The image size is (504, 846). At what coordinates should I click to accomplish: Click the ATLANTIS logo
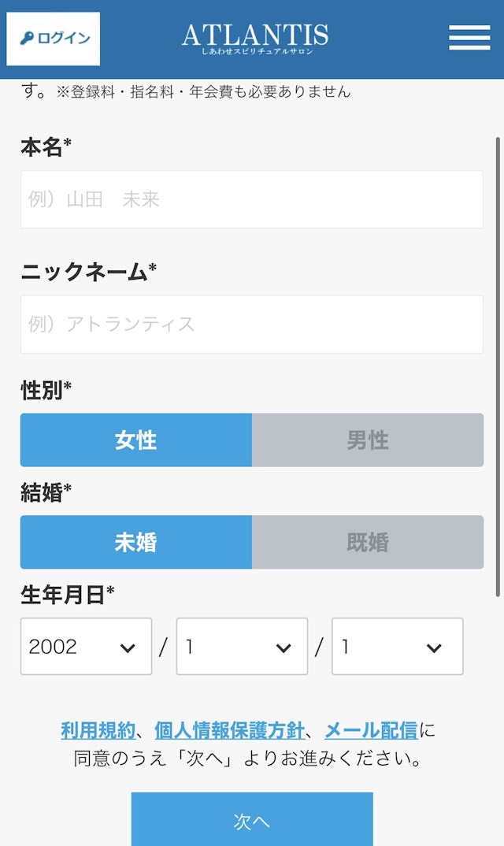[254, 38]
